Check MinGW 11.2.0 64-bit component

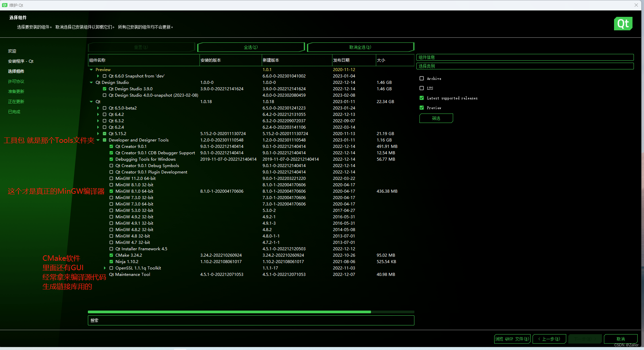(111, 179)
